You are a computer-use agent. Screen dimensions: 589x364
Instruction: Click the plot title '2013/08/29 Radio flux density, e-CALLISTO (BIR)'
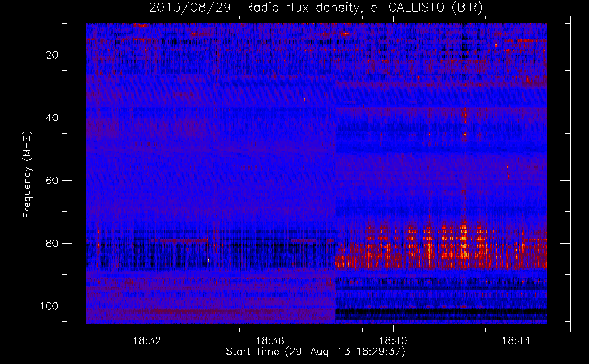316,8
